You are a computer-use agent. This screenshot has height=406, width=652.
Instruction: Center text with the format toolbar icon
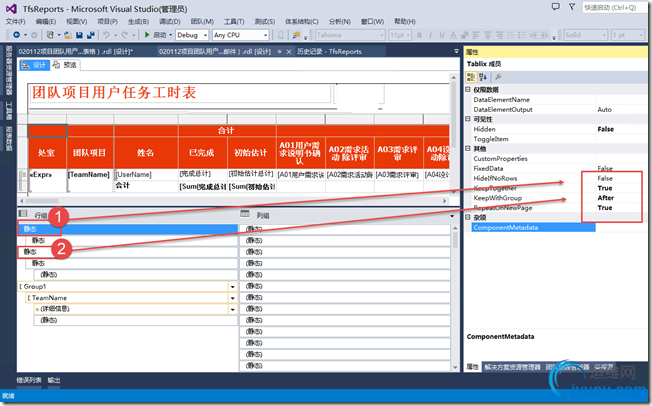(x=487, y=35)
